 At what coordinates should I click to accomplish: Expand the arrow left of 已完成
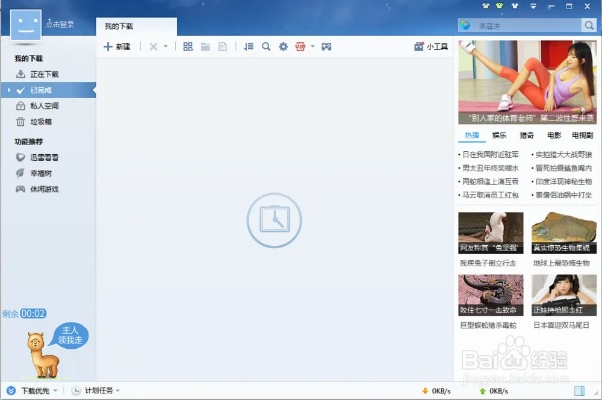(x=9, y=90)
